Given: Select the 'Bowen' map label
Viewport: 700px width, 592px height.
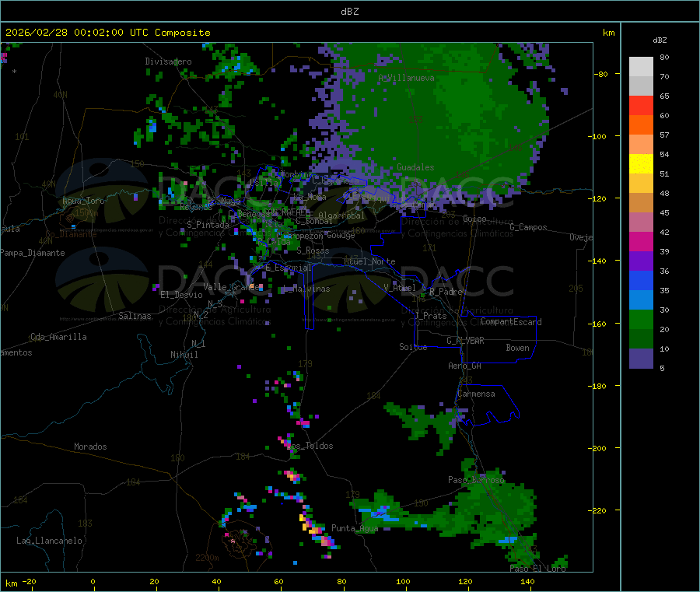Looking at the screenshot, I should 517,348.
